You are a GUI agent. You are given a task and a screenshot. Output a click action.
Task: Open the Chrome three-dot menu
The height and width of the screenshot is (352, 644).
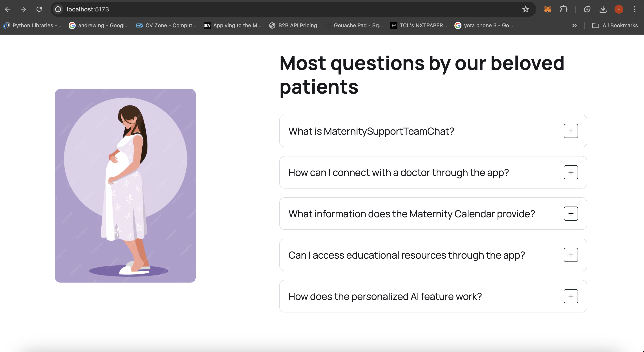click(635, 9)
